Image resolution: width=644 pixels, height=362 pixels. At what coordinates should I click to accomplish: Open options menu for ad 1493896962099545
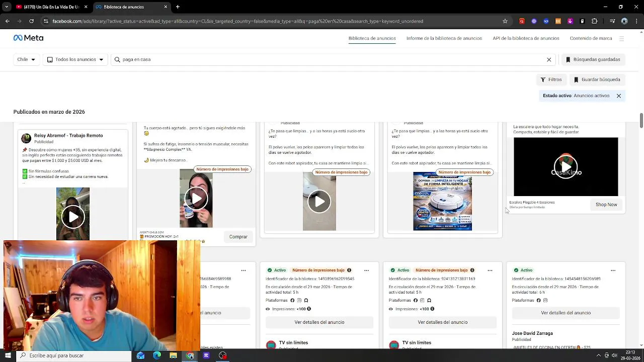367,270
